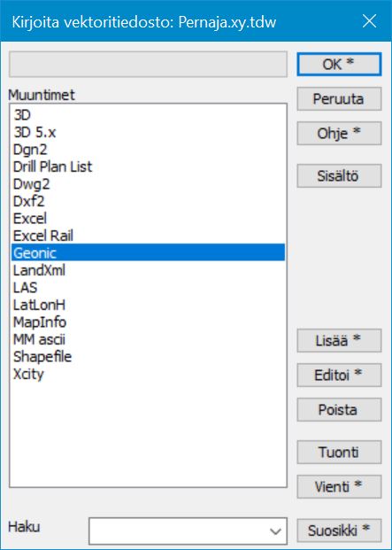This screenshot has width=392, height=550.
Task: Import converters via Tuonti button
Action: (339, 453)
